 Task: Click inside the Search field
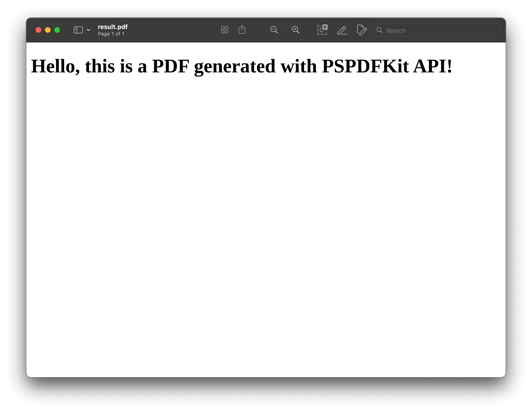(436, 30)
